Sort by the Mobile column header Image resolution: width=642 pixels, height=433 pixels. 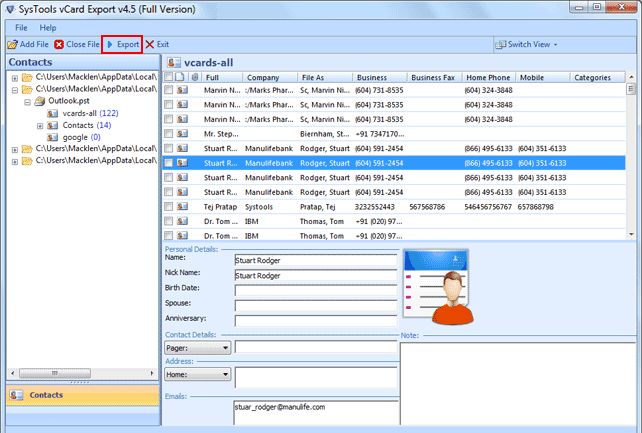pos(543,77)
